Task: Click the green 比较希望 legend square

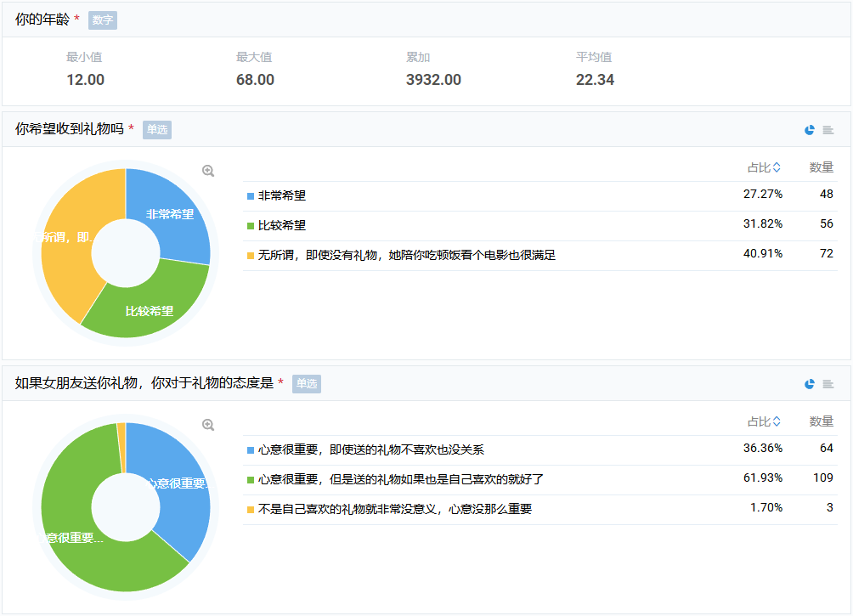Action: (251, 226)
